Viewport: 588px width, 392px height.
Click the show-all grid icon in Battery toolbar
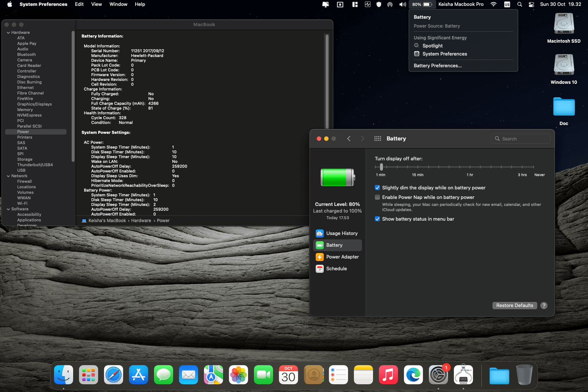377,139
